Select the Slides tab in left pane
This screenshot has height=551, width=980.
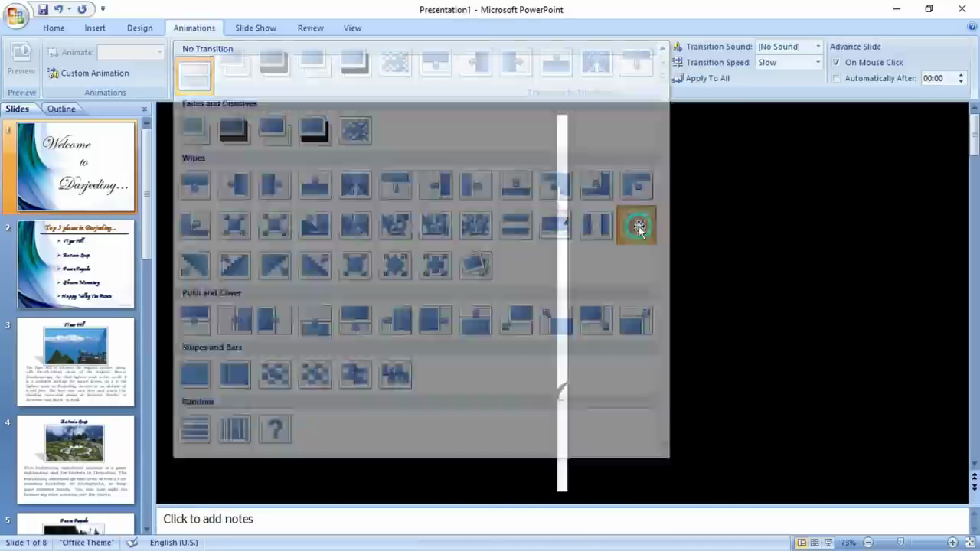click(x=18, y=109)
